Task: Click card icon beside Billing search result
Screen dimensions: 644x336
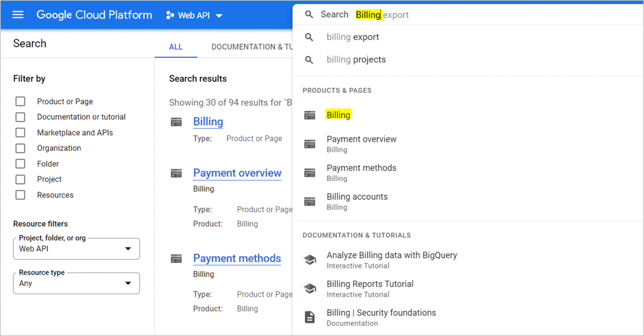Action: [x=177, y=122]
